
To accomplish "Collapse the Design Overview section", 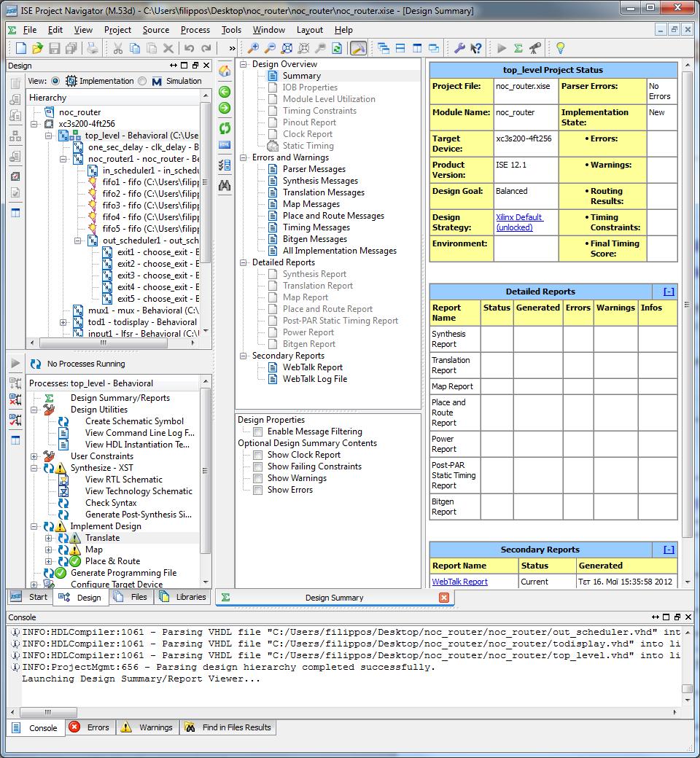I will (244, 64).
